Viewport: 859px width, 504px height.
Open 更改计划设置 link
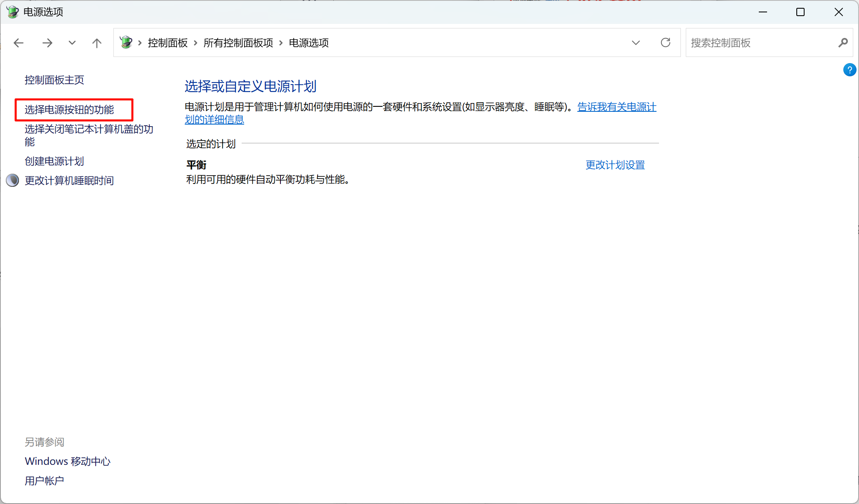(615, 165)
